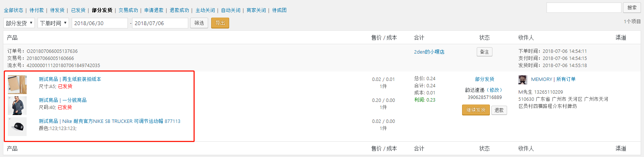Click the MEMORY buyer avatar image
This screenshot has height=157, width=644.
[523, 79]
